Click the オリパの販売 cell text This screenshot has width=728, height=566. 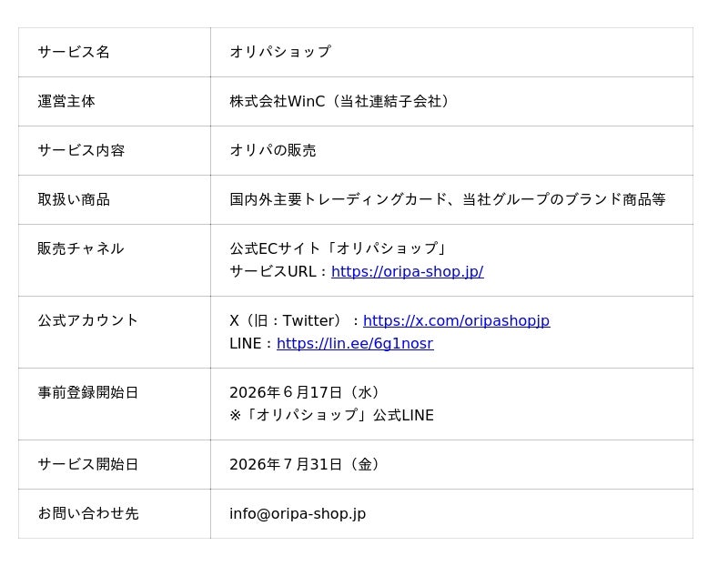pyautogui.click(x=272, y=150)
